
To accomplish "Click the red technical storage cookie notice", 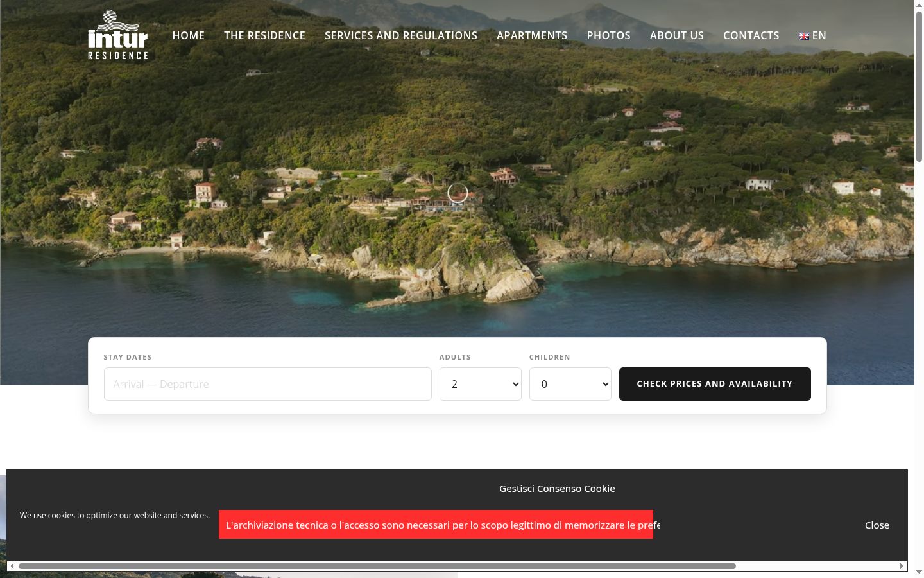I will 436,525.
